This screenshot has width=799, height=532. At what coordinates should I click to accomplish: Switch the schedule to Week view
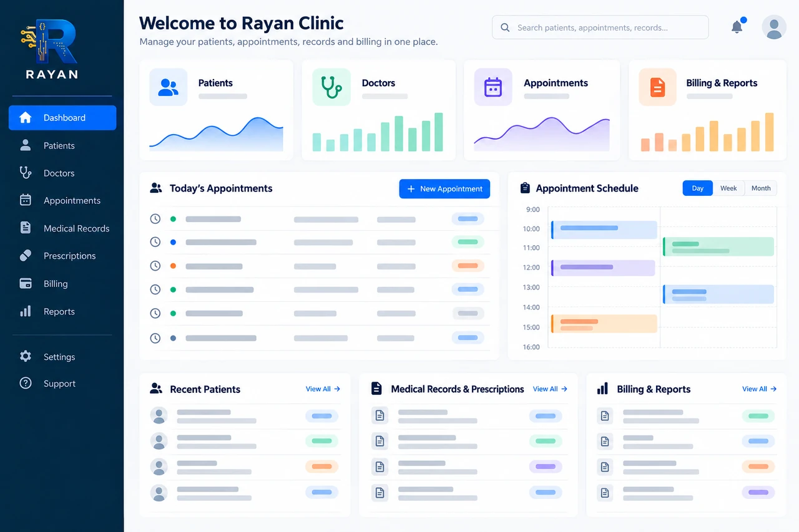pyautogui.click(x=728, y=188)
